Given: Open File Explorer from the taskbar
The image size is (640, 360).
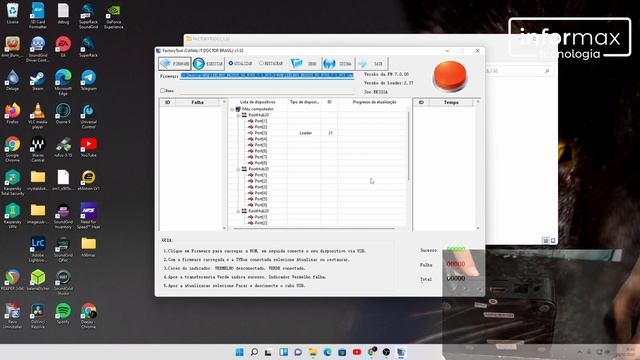Looking at the screenshot, I should point(313,352).
